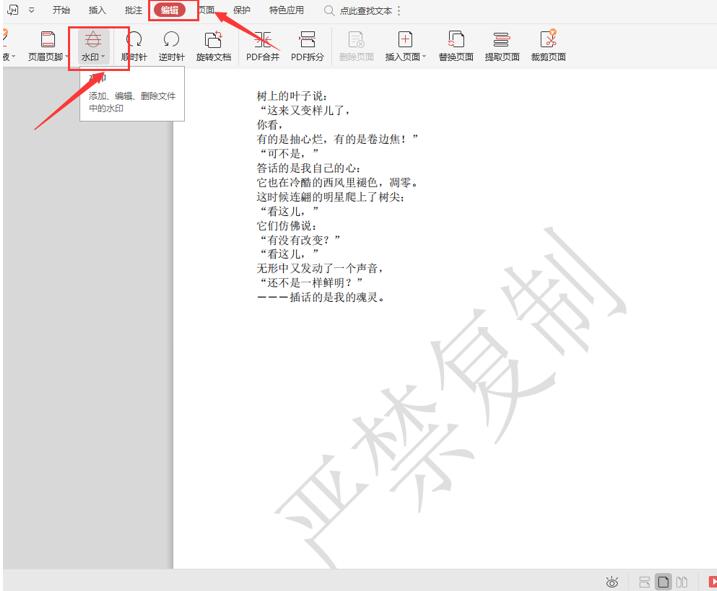The height and width of the screenshot is (591, 717).
Task: Switch to the 页面 tab
Action: [207, 10]
